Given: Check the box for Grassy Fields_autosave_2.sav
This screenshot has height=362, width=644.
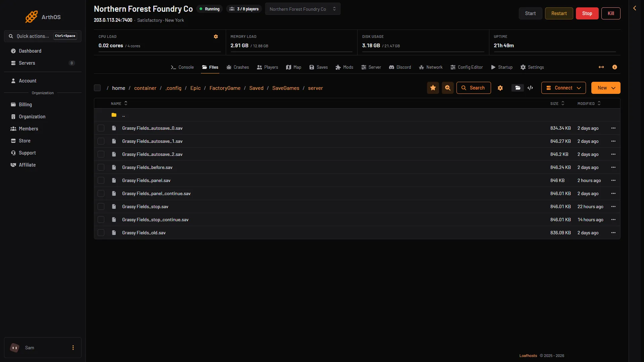Looking at the screenshot, I should [x=101, y=154].
